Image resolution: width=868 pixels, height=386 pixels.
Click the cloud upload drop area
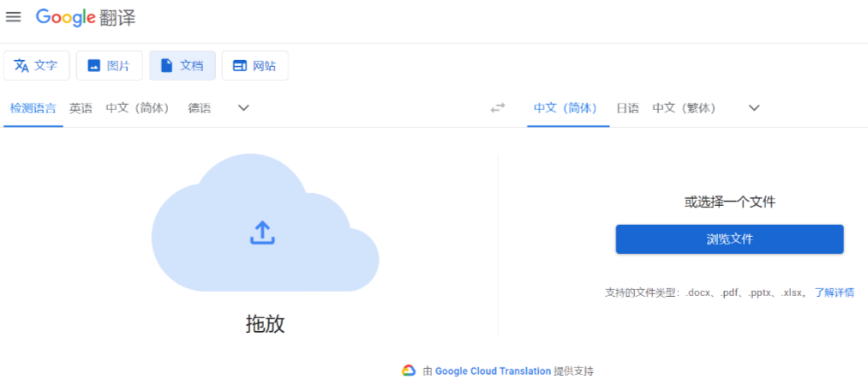(265, 223)
